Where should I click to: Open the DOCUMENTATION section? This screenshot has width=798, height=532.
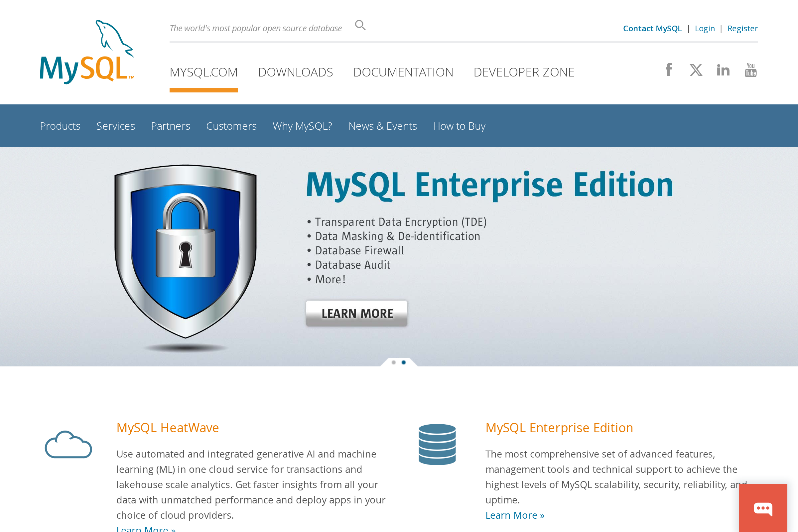pyautogui.click(x=403, y=71)
